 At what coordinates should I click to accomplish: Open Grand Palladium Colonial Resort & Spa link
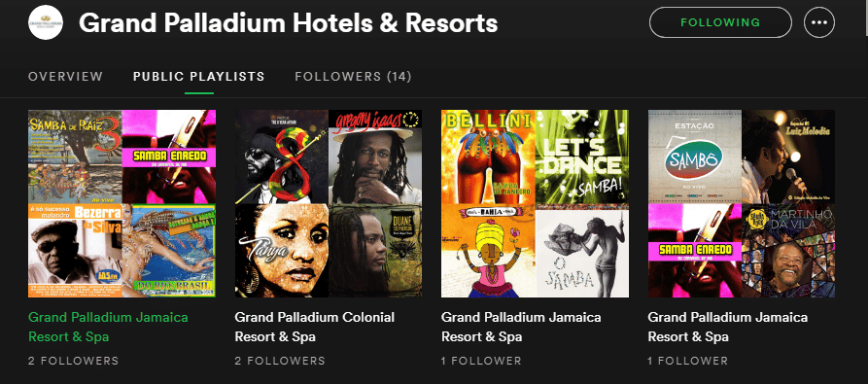pos(314,327)
